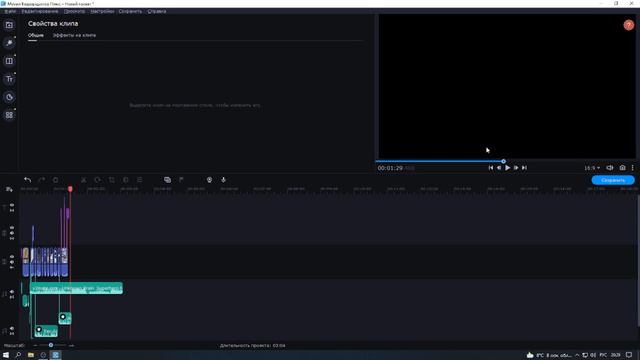640x360 pixels.
Task: Hide the overlay video track
Action: tap(12, 228)
